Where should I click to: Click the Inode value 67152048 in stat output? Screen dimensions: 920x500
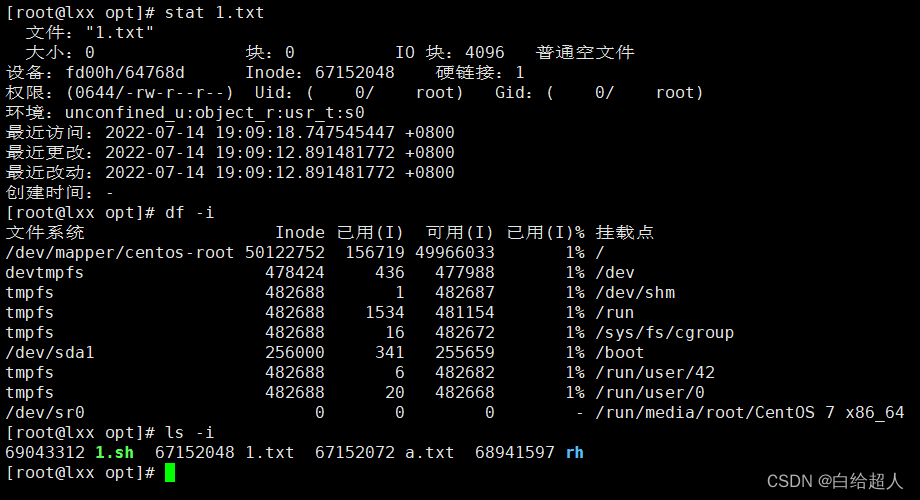pos(354,72)
